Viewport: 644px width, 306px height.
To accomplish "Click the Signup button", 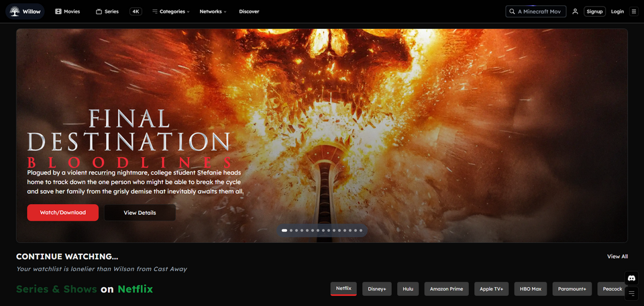I will (594, 11).
